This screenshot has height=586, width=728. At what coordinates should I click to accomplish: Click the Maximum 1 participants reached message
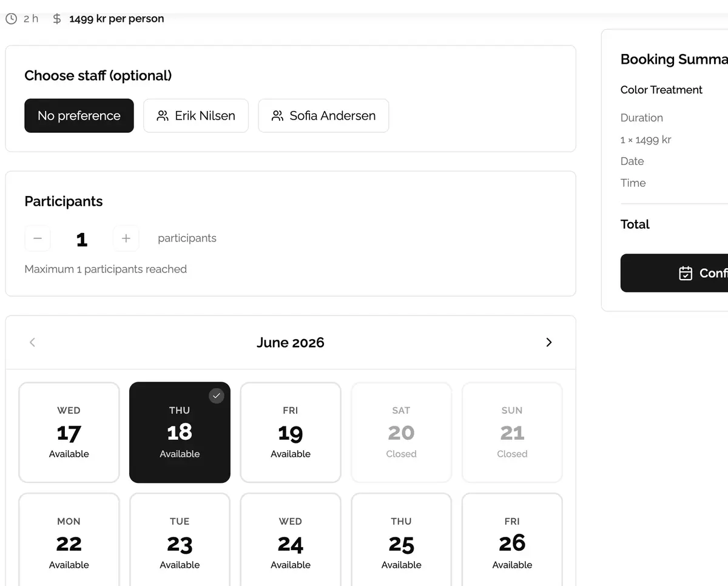pos(106,269)
